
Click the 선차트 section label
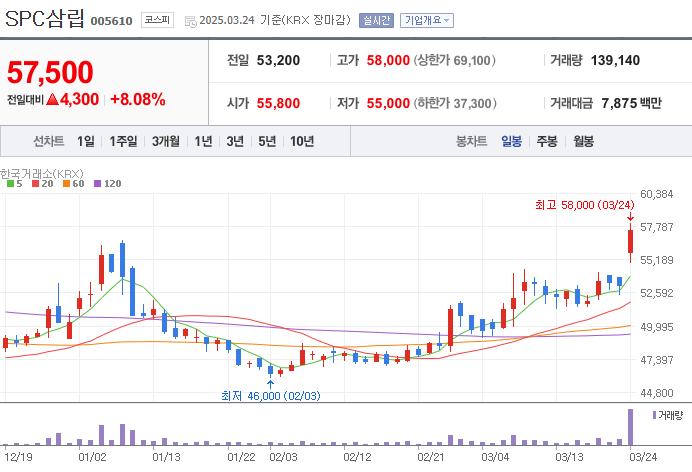49,141
